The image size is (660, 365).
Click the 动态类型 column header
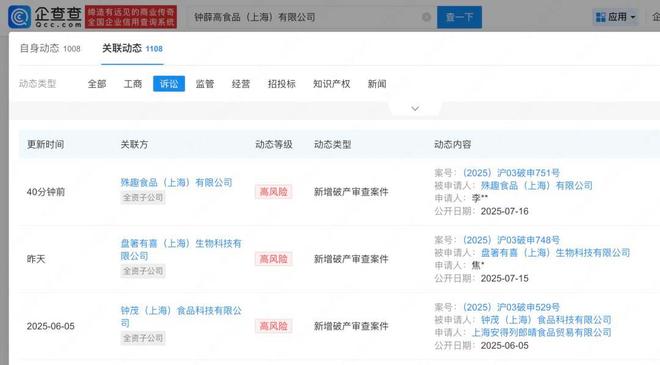tap(333, 144)
